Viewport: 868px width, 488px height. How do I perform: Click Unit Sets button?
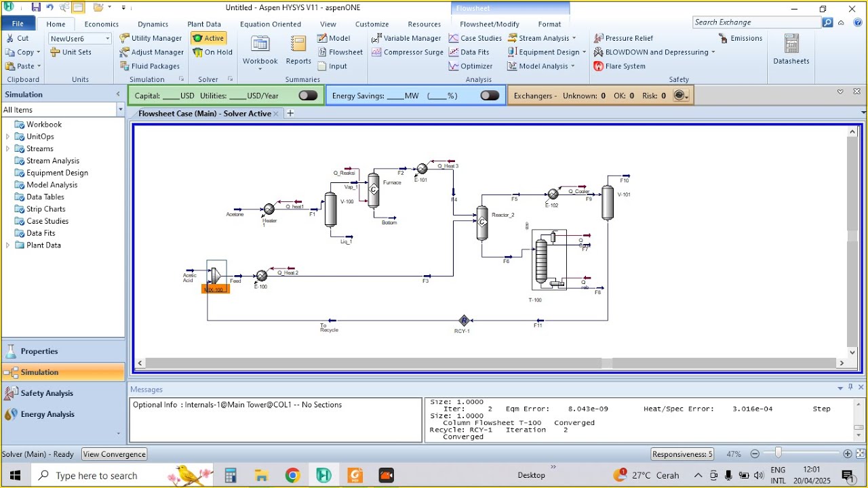coord(71,52)
